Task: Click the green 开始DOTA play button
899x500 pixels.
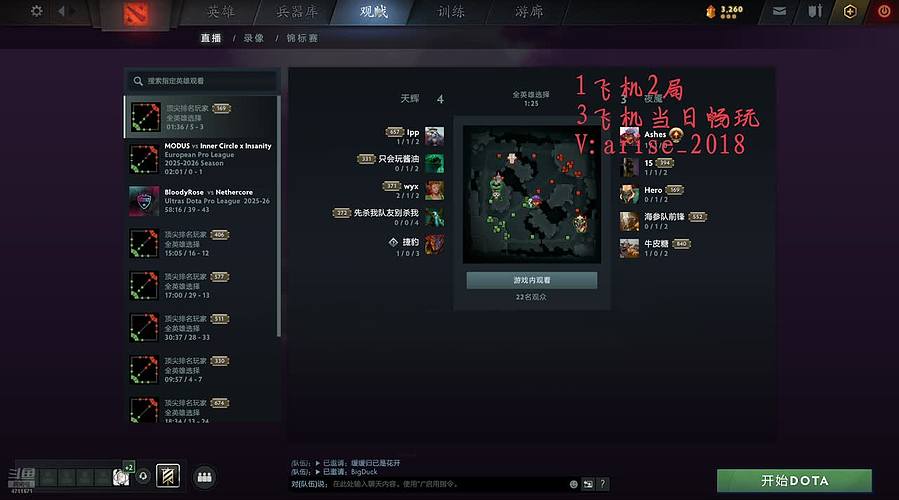Action: (x=794, y=481)
